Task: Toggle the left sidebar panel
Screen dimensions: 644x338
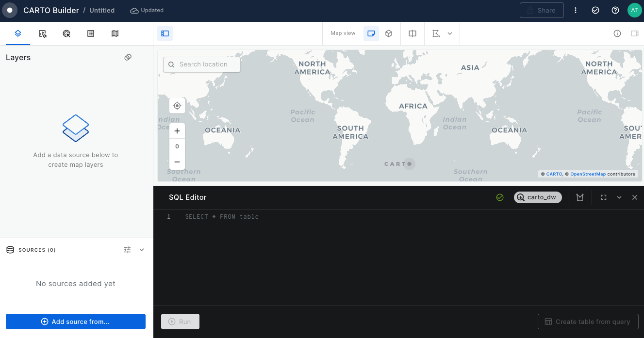Action: pos(165,33)
